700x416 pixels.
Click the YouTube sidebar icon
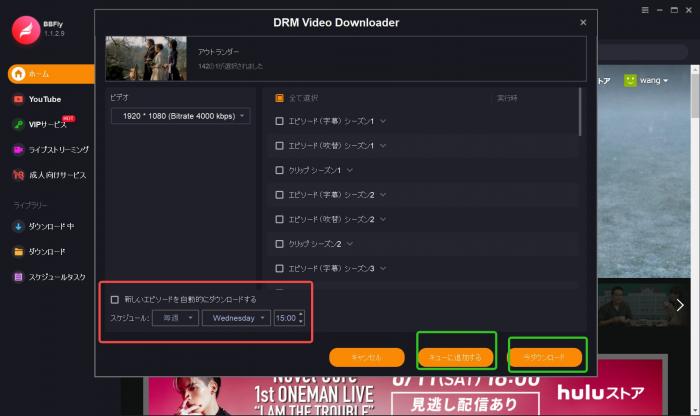point(18,99)
